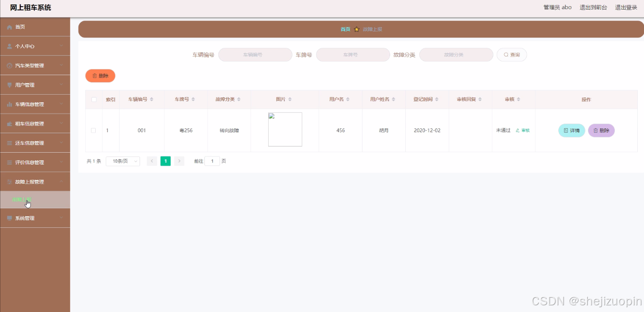Expand the 用户管理 menu chevron

[61, 85]
